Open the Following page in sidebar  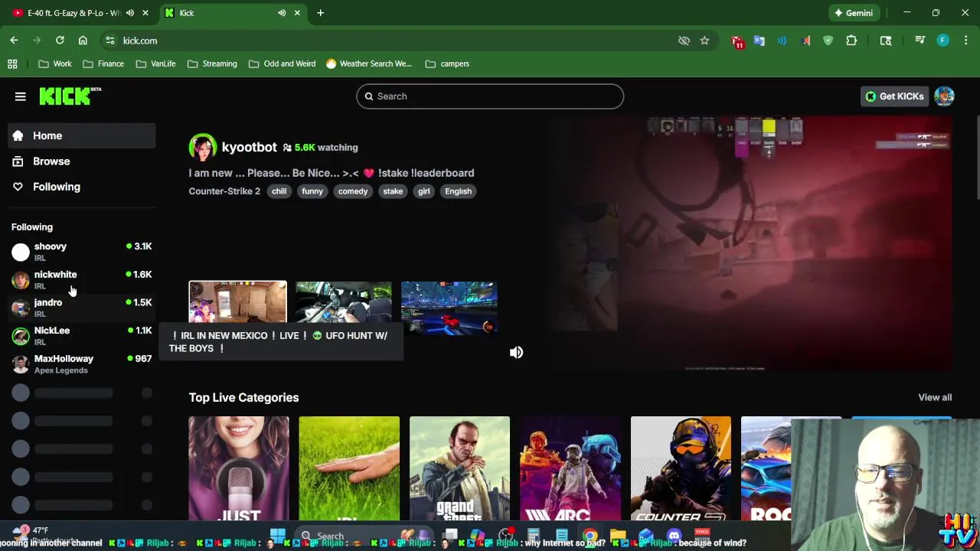coord(82,187)
